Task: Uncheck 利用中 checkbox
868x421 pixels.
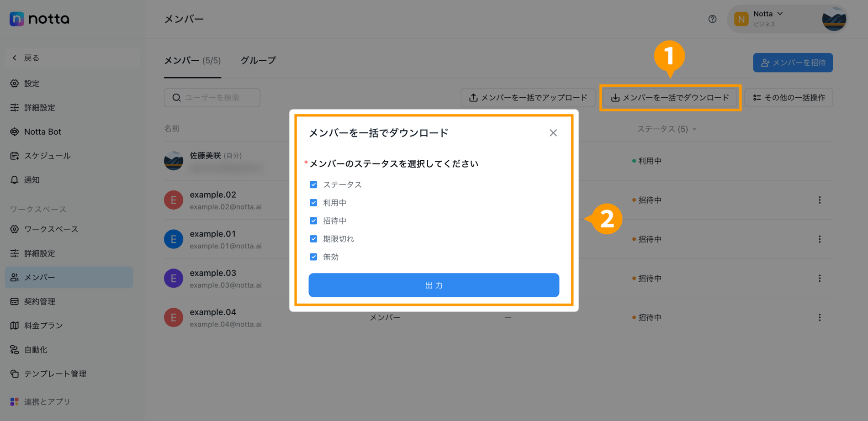Action: (x=313, y=203)
